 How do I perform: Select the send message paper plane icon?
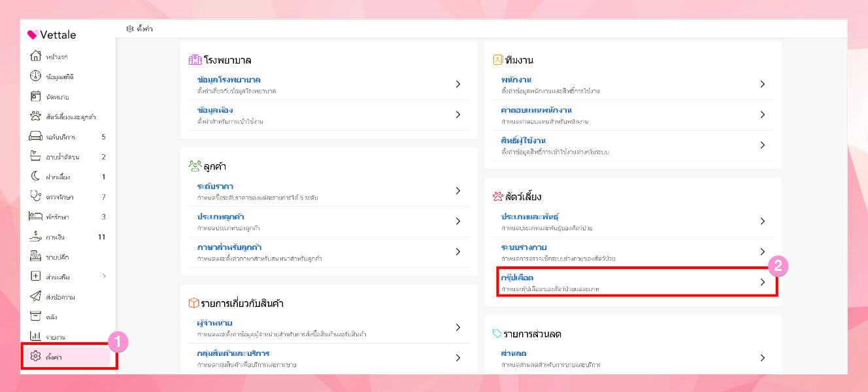pyautogui.click(x=36, y=296)
